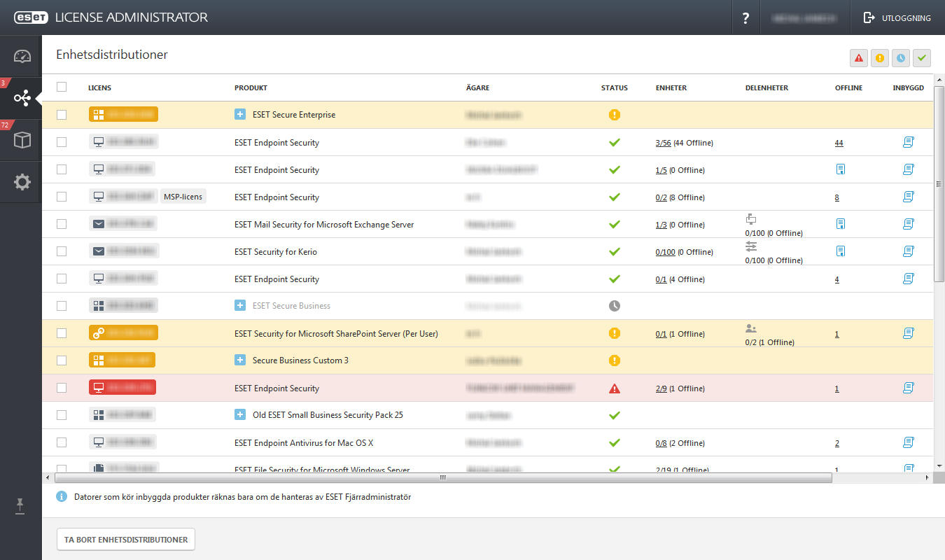
Task: Open the 0/100 units link for Kerio
Action: point(666,252)
